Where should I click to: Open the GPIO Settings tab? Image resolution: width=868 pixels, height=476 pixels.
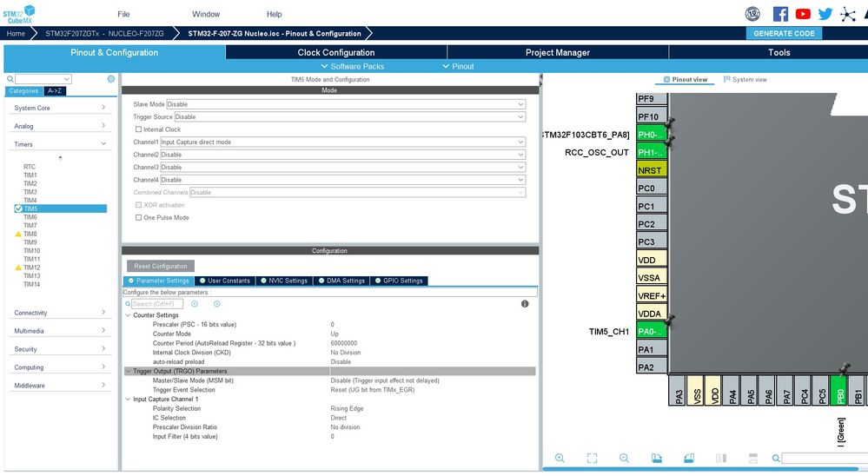click(x=398, y=281)
